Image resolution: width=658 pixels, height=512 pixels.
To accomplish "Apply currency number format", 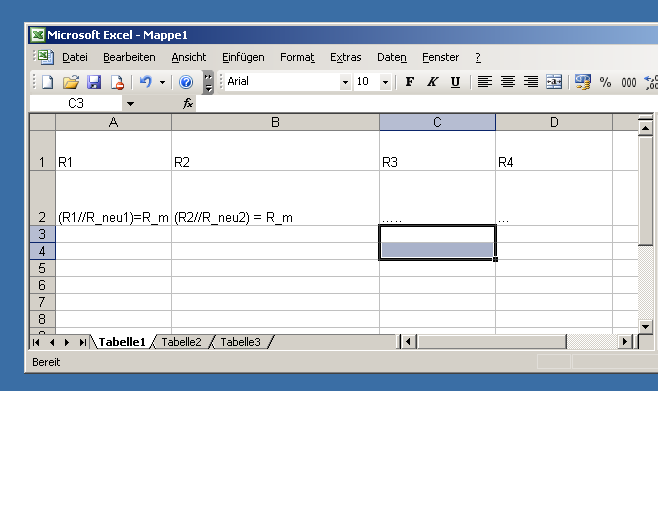I will click(x=583, y=82).
